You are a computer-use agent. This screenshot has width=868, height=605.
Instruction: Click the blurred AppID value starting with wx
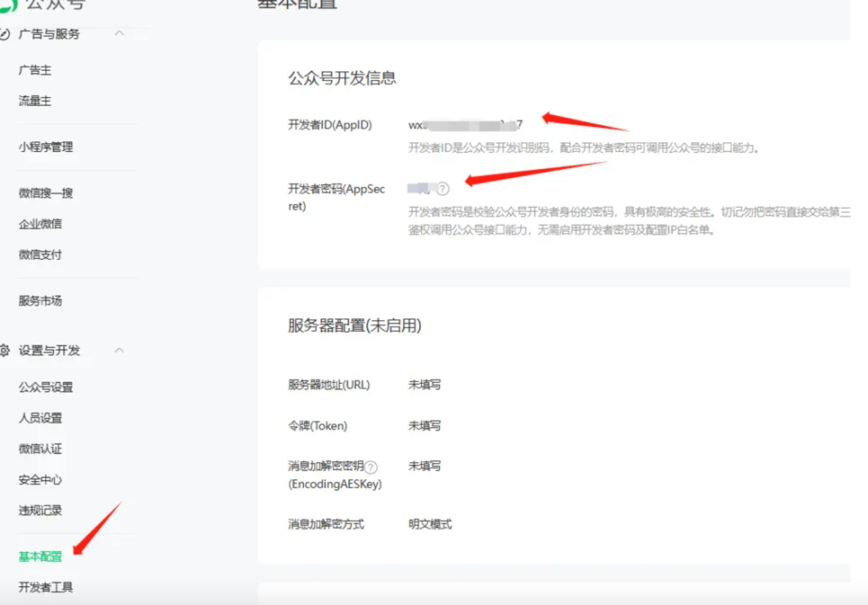click(465, 125)
